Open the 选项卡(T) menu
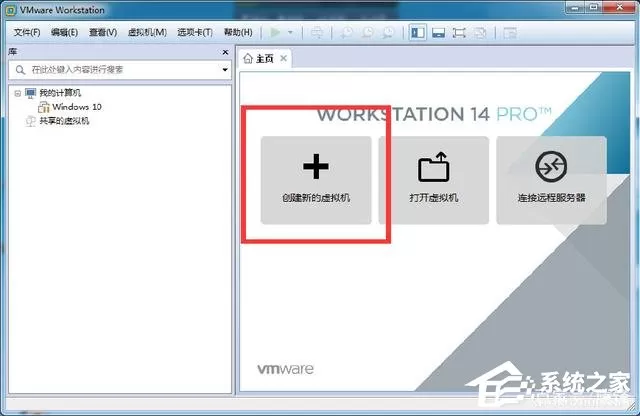The image size is (640, 416). (195, 32)
